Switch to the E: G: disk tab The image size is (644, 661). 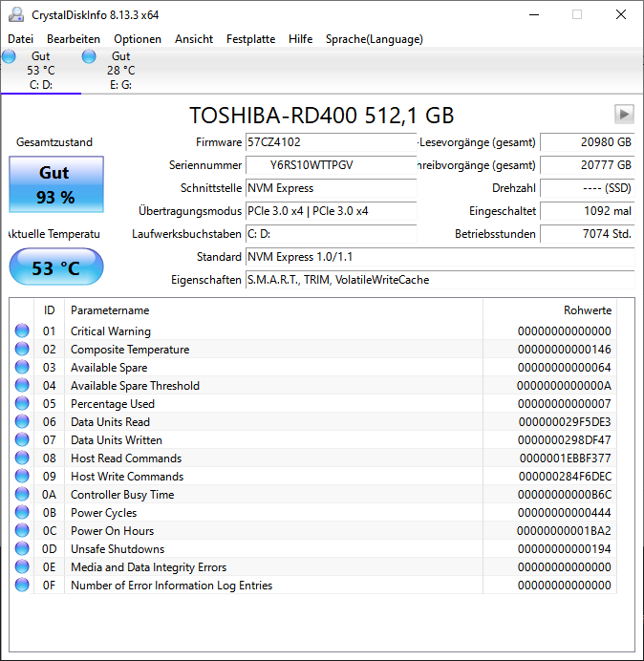pos(121,71)
